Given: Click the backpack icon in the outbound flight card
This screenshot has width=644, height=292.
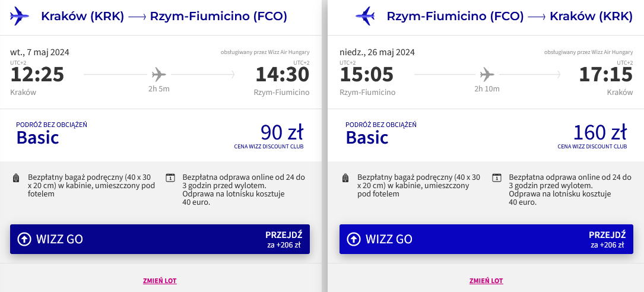Looking at the screenshot, I should coord(15,178).
